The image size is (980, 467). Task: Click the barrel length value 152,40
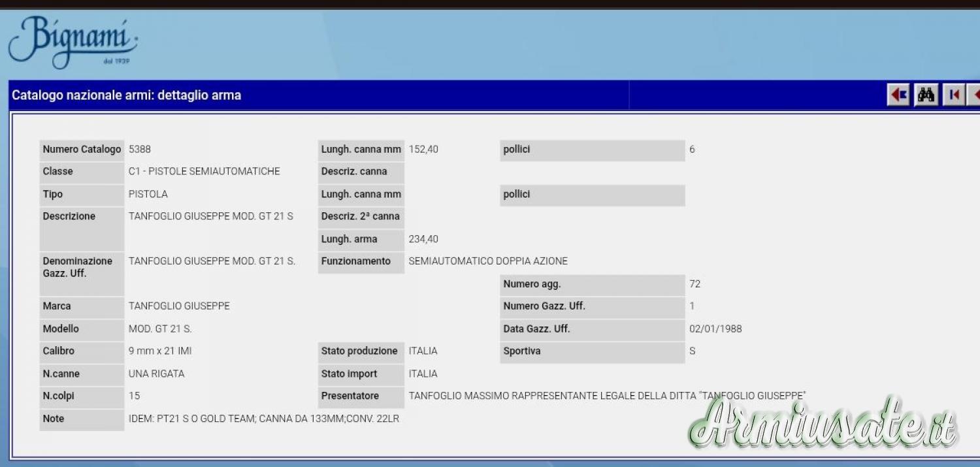click(423, 150)
